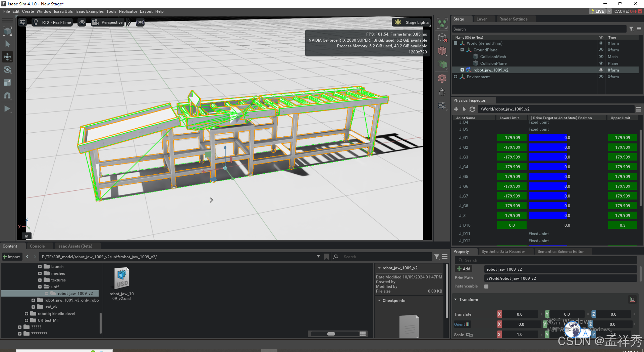Open Stage panel filter funnel icon

(631, 29)
